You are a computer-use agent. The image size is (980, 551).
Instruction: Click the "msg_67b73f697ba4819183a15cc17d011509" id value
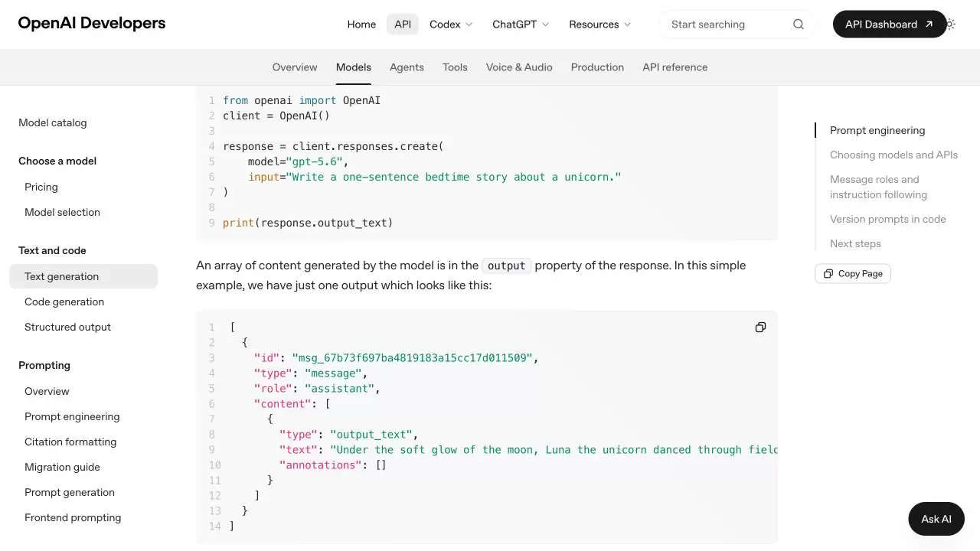(412, 357)
